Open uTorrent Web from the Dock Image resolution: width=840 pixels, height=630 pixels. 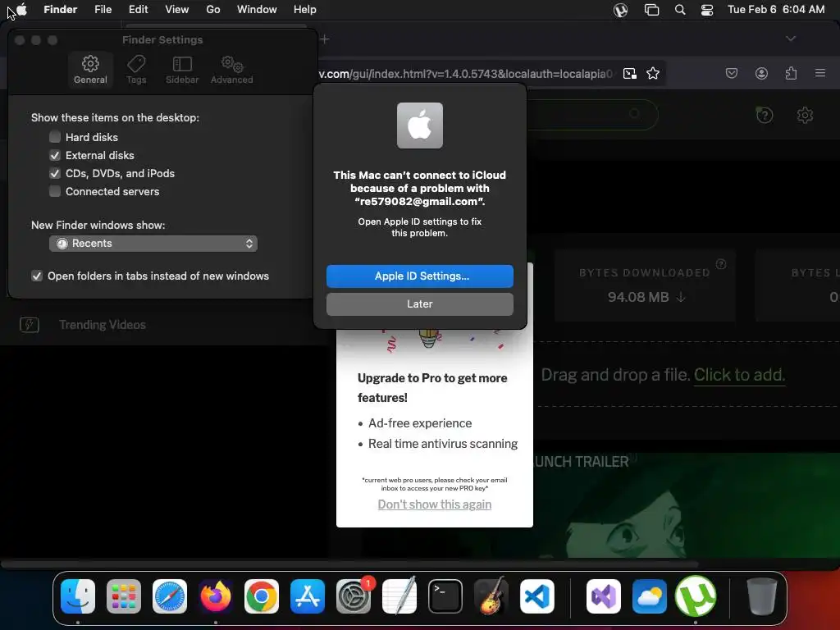(696, 596)
